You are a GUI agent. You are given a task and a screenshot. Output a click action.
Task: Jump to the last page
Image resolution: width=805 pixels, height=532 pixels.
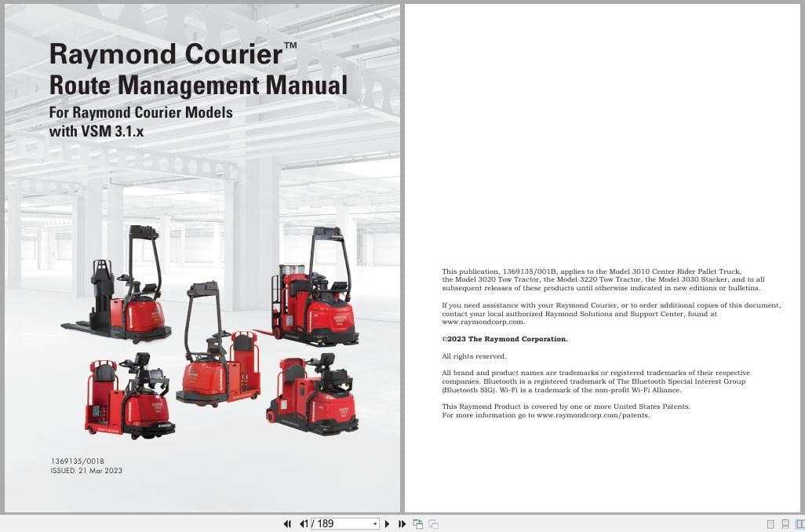402,524
